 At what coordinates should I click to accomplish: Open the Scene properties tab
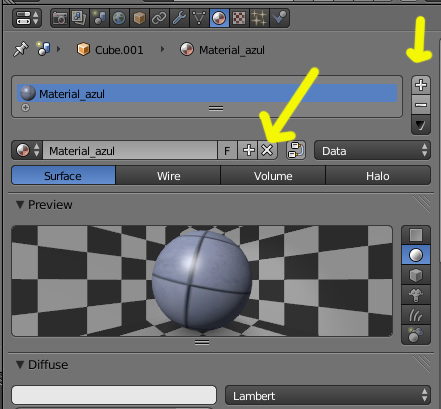point(99,18)
